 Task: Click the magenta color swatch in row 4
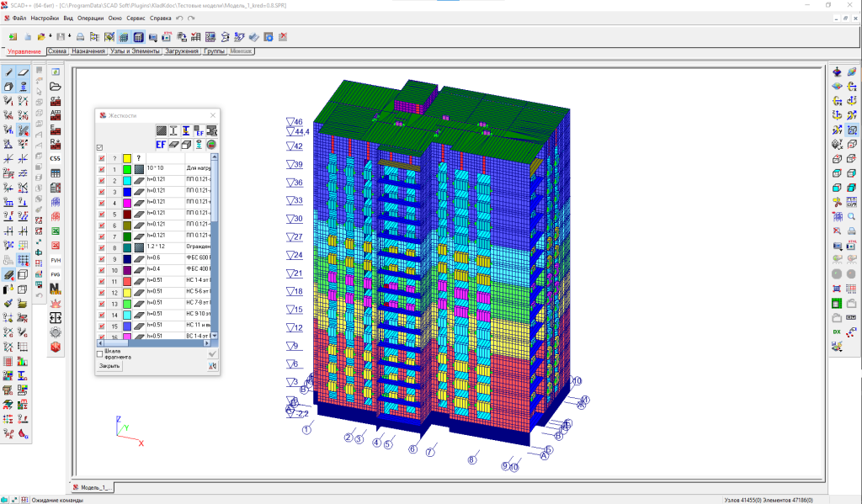[126, 203]
